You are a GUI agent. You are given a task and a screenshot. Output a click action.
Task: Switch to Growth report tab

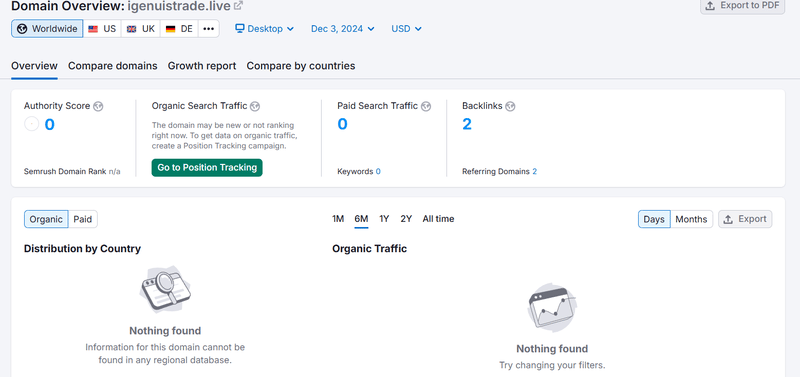(202, 66)
